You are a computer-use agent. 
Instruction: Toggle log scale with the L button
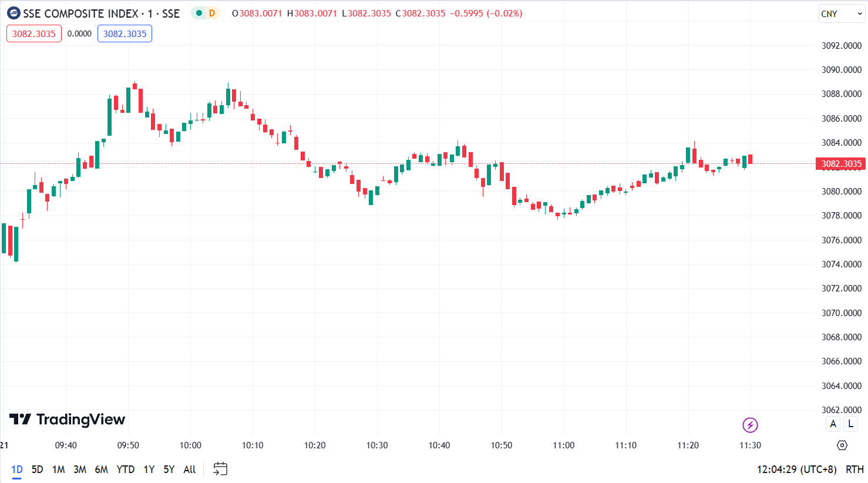(x=850, y=424)
